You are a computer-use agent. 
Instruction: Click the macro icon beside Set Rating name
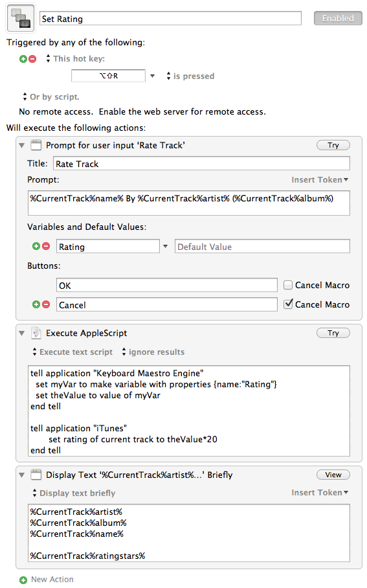click(21, 18)
